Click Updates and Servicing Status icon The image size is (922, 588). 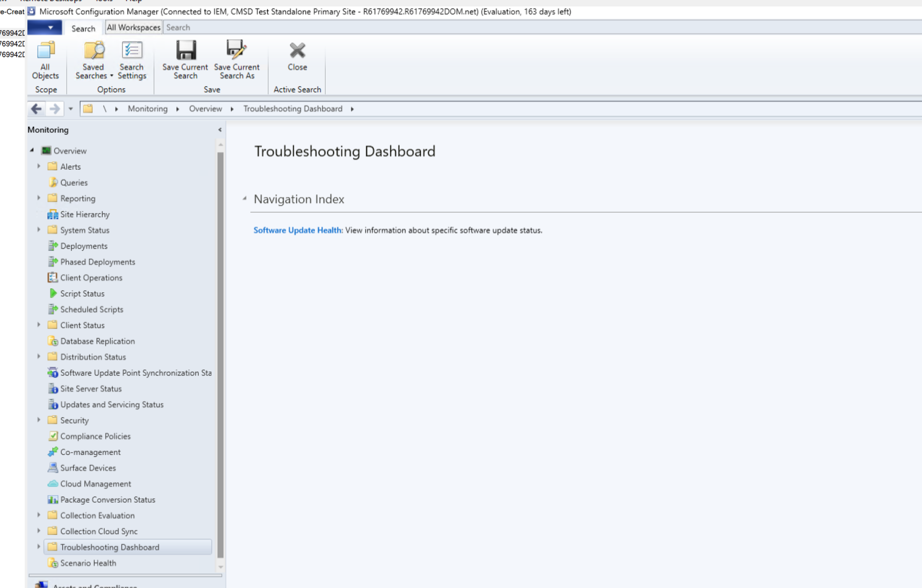point(53,404)
